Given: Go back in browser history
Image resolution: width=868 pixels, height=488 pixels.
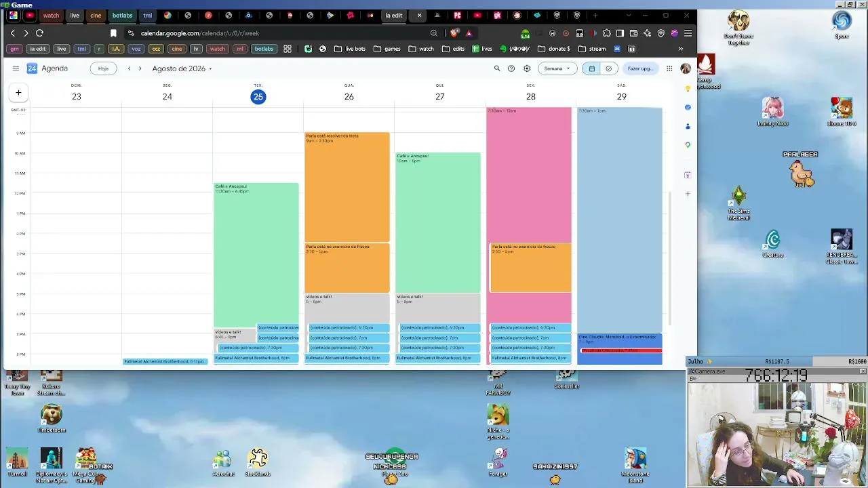Looking at the screenshot, I should (x=13, y=33).
